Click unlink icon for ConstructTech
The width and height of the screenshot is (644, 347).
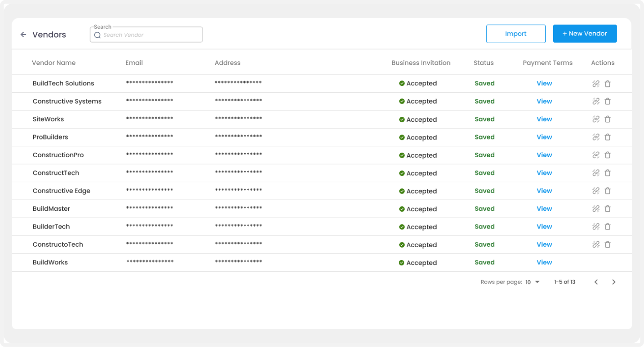click(596, 173)
